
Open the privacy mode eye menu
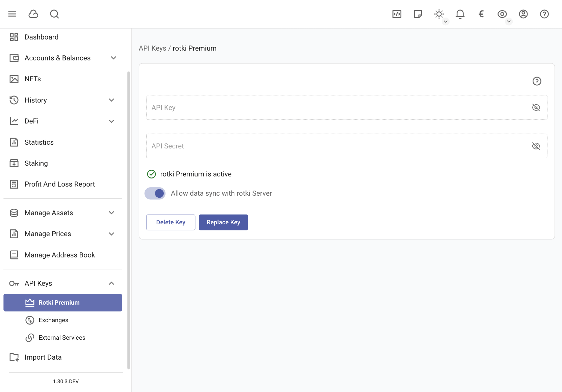pos(502,14)
